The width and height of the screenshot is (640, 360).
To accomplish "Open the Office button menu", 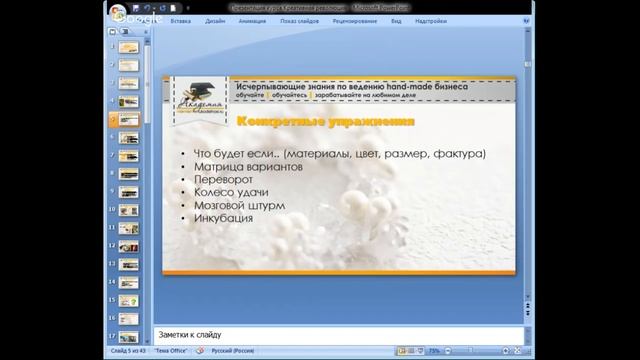I will pos(117,12).
